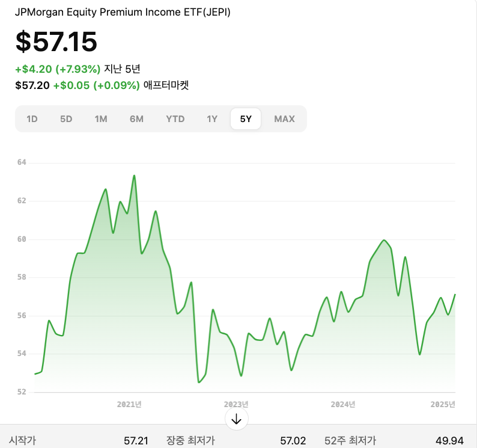Click the 52주 최저가 label
Viewport: 477px width, 448px height.
(350, 440)
